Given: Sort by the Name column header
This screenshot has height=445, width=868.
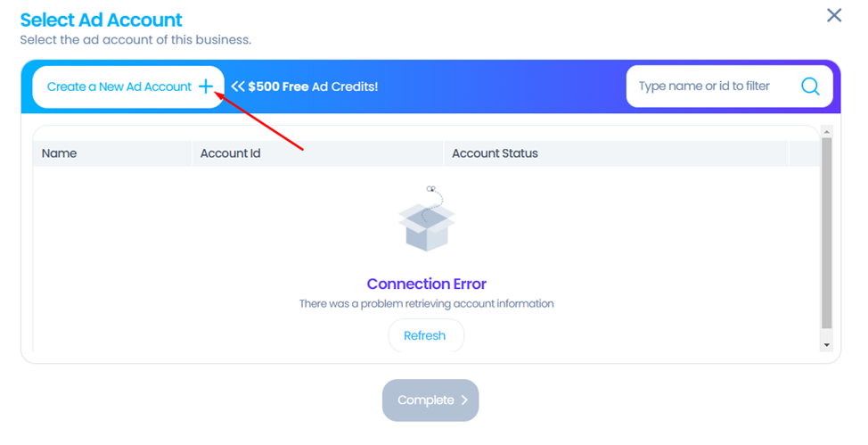Looking at the screenshot, I should 59,153.
